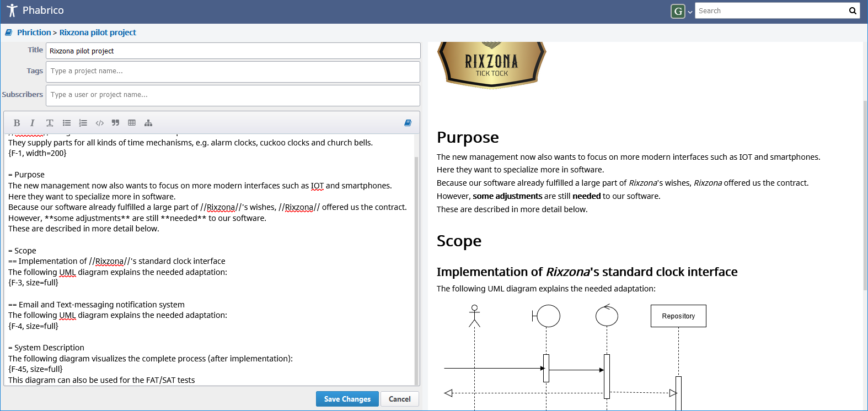Click the Repository box in UML diagram
Viewport: 868px width, 411px height.
point(678,316)
